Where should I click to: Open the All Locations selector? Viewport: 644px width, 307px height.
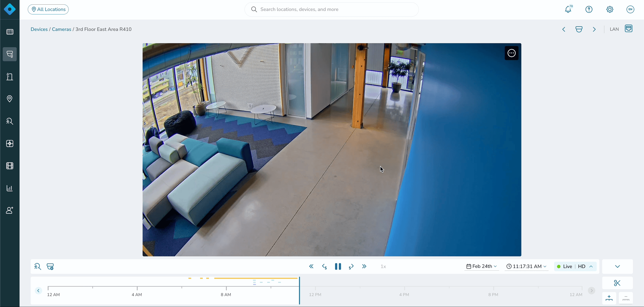point(48,9)
